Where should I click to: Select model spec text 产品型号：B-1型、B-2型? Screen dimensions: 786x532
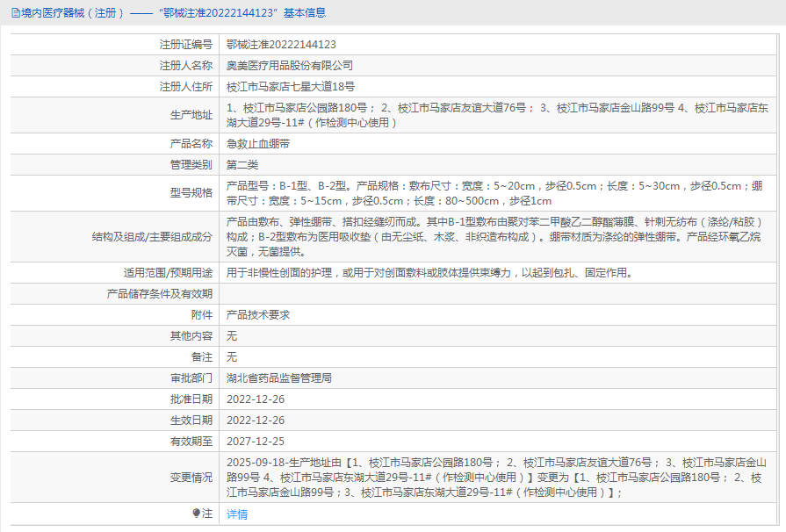[x=494, y=193]
